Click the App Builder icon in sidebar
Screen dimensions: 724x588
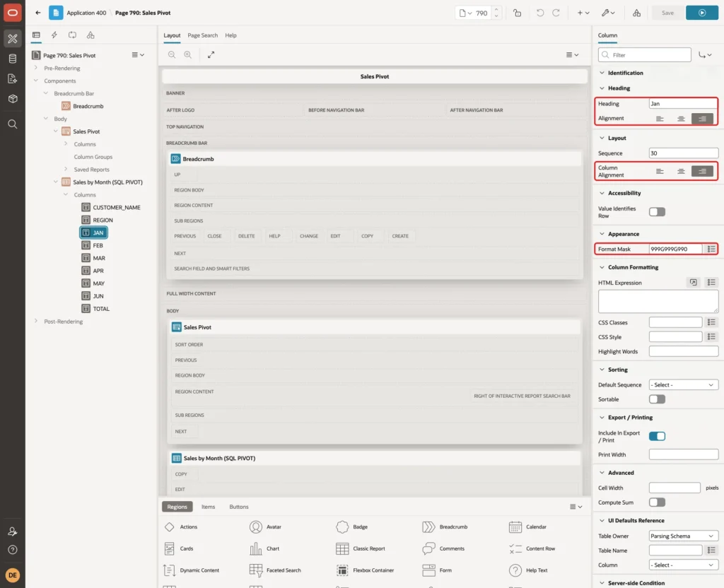point(13,39)
